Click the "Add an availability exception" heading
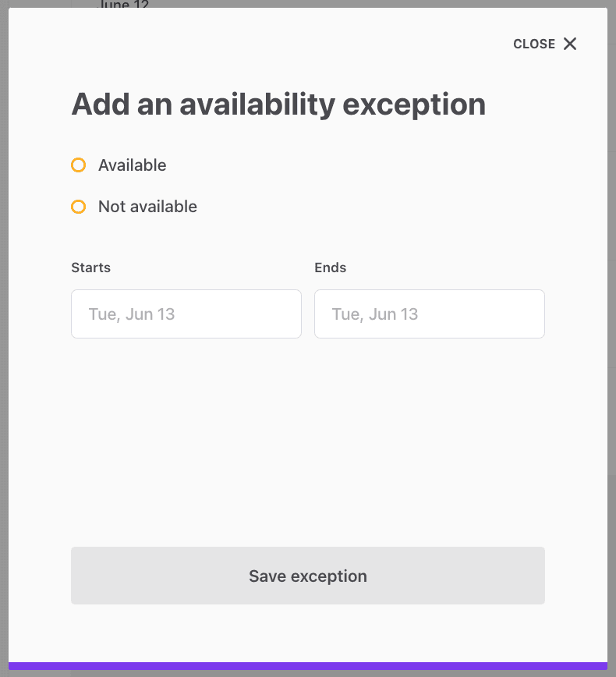 [278, 105]
